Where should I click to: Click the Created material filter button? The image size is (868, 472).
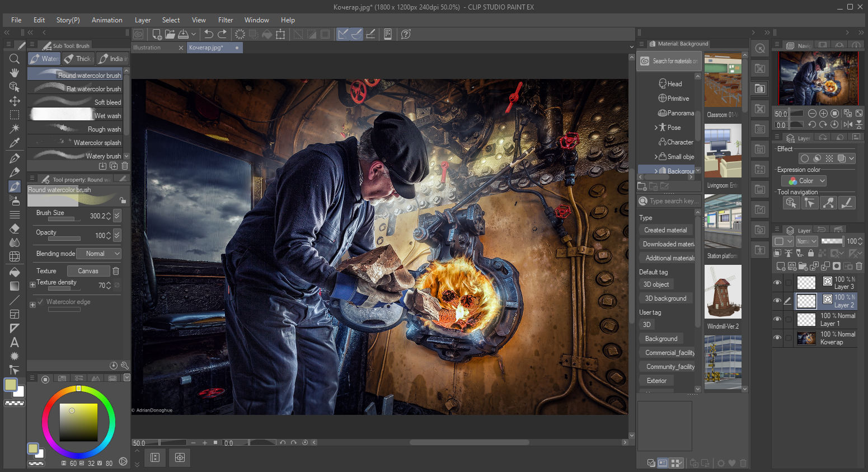(665, 230)
